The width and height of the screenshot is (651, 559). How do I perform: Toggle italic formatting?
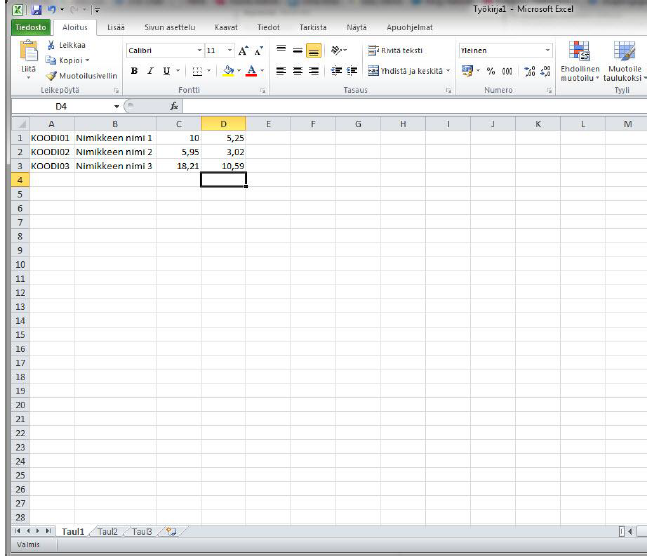point(150,71)
